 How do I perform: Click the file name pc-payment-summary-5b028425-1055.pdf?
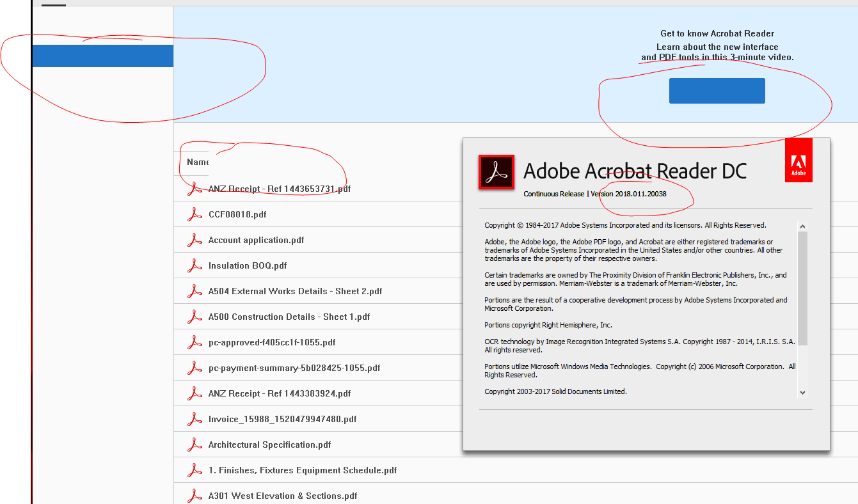[x=294, y=368]
